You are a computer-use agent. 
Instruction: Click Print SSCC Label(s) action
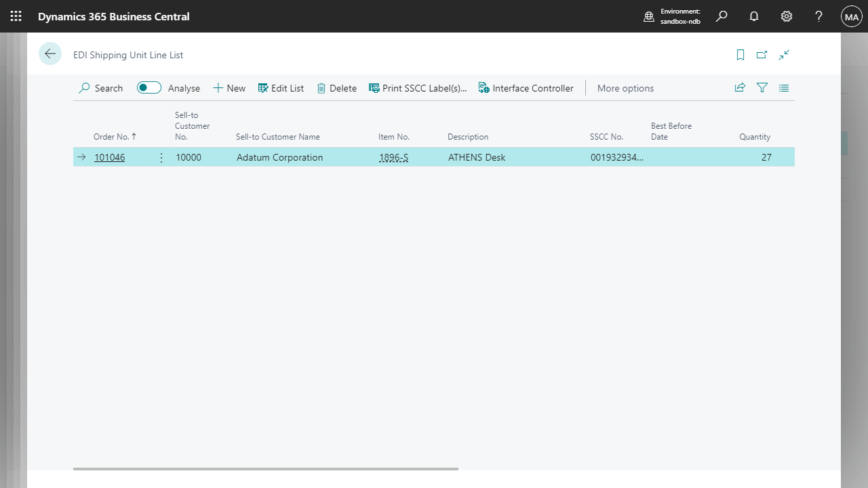pyautogui.click(x=418, y=88)
